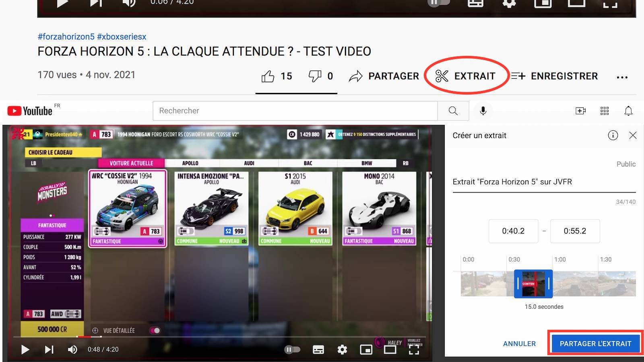644x362 pixels.
Task: Click the '0:48 / 4:20' playback time
Action: [x=103, y=350]
